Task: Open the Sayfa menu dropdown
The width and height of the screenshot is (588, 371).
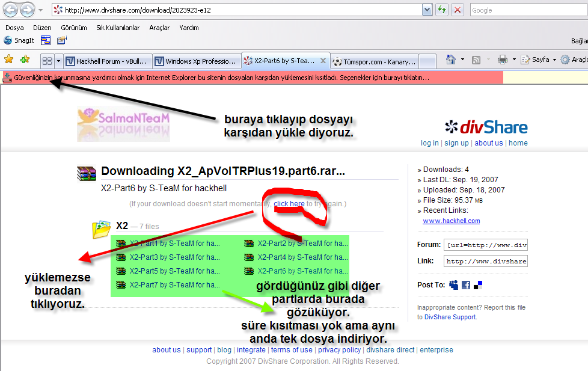Action: pyautogui.click(x=539, y=60)
